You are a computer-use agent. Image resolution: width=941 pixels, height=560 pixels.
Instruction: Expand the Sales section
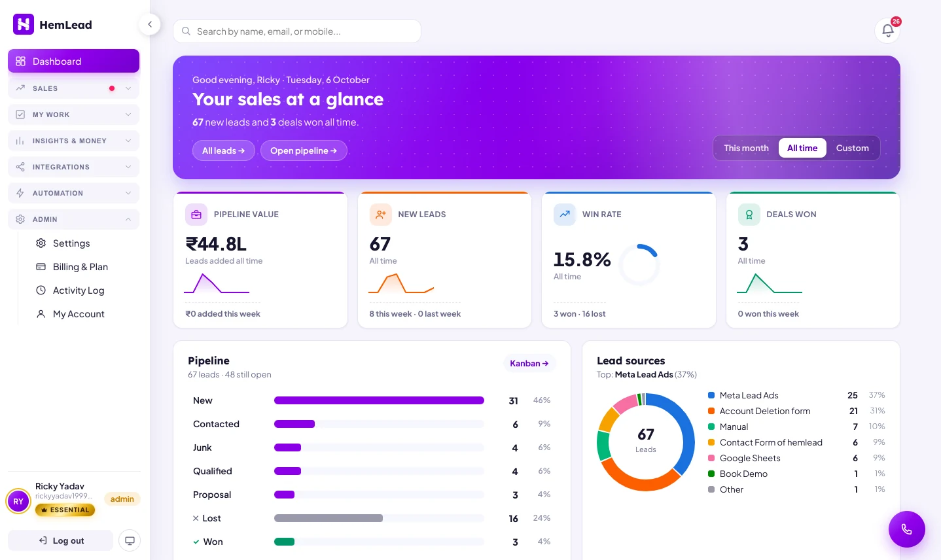pos(73,88)
